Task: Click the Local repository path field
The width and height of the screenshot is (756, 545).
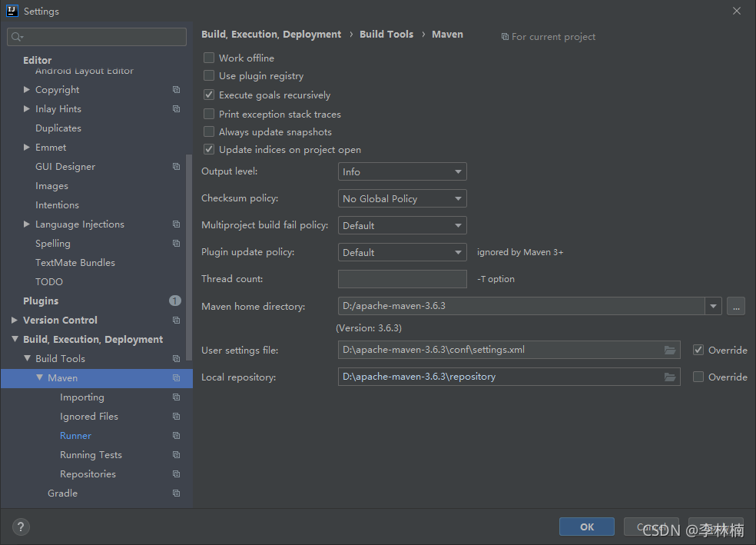Action: click(509, 377)
